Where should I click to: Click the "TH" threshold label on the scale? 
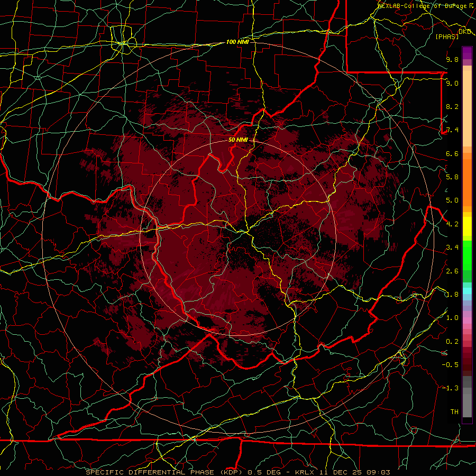(x=454, y=412)
